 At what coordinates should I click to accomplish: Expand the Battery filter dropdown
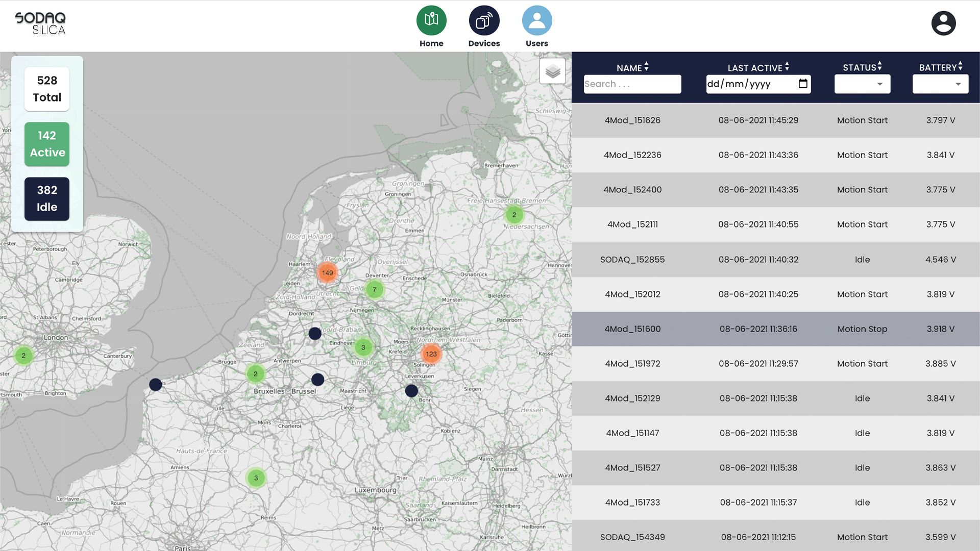click(x=940, y=84)
